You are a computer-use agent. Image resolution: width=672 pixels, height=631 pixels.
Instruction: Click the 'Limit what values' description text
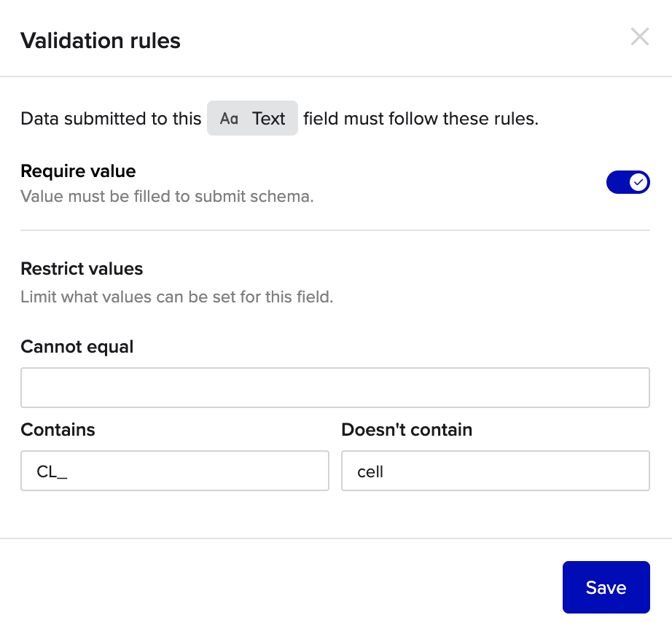pos(176,297)
